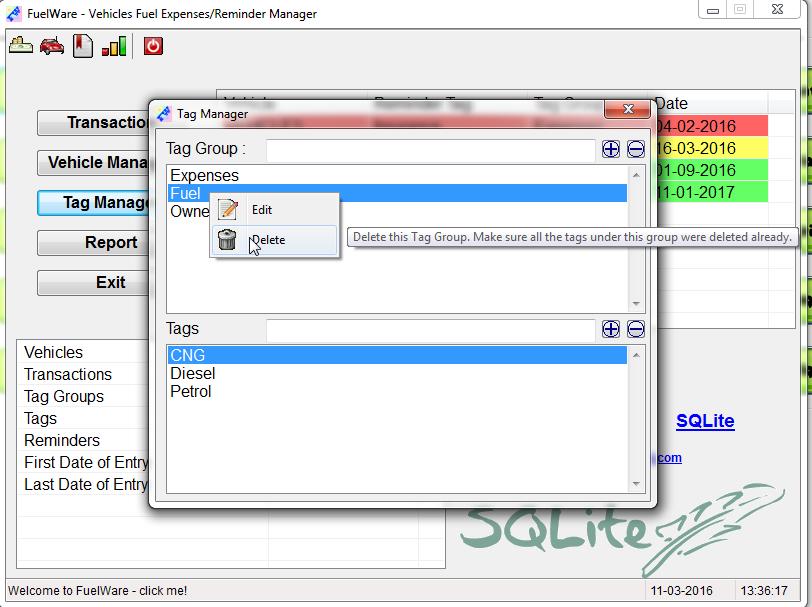Select the Expenses tag group

tap(205, 176)
